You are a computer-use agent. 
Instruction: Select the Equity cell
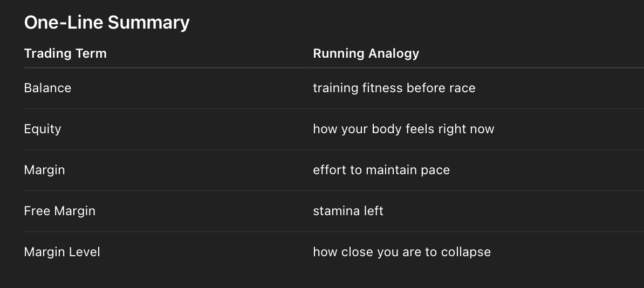pos(43,129)
